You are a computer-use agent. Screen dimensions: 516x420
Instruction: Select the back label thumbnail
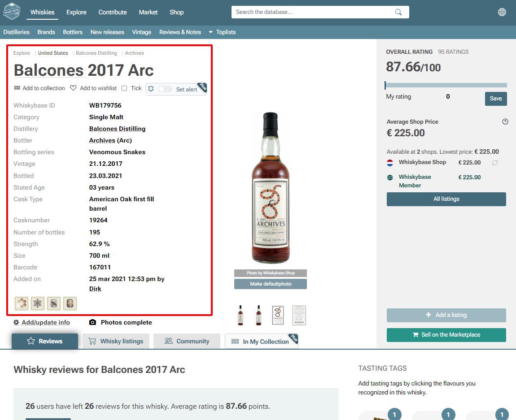(299, 315)
